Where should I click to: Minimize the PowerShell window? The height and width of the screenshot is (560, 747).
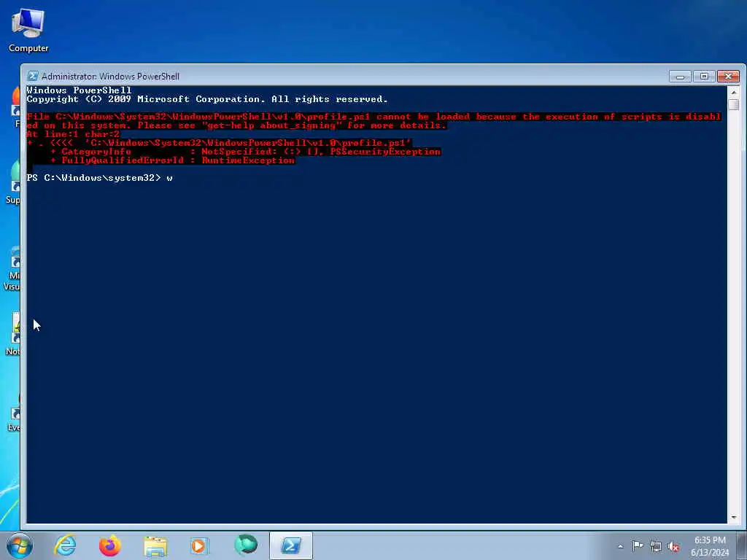(680, 76)
